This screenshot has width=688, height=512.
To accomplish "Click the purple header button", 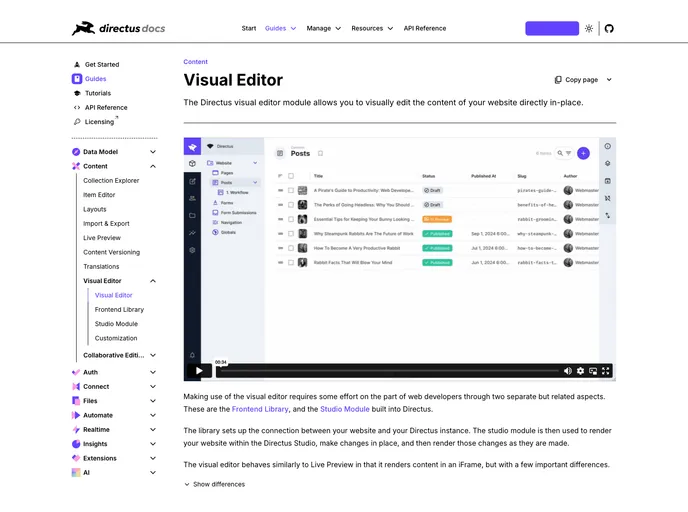I will pyautogui.click(x=552, y=29).
